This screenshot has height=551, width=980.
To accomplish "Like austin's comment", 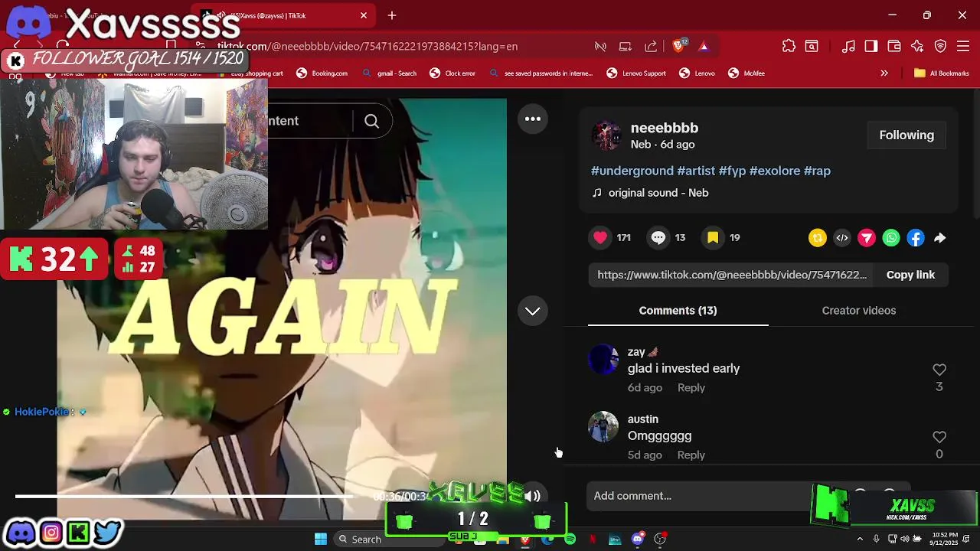I will tap(939, 437).
